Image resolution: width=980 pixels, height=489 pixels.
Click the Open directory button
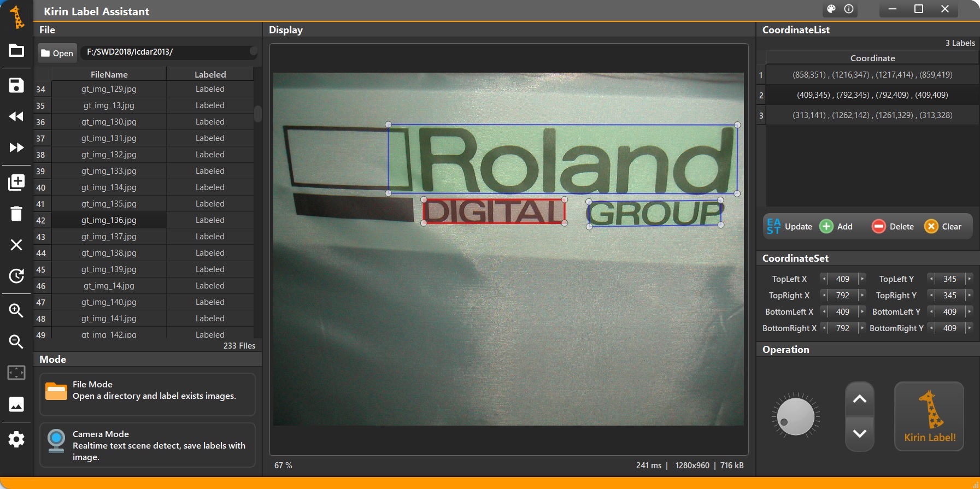57,53
